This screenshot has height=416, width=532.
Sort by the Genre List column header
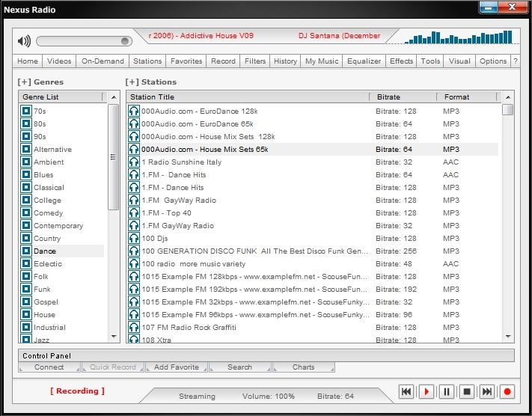(61, 97)
